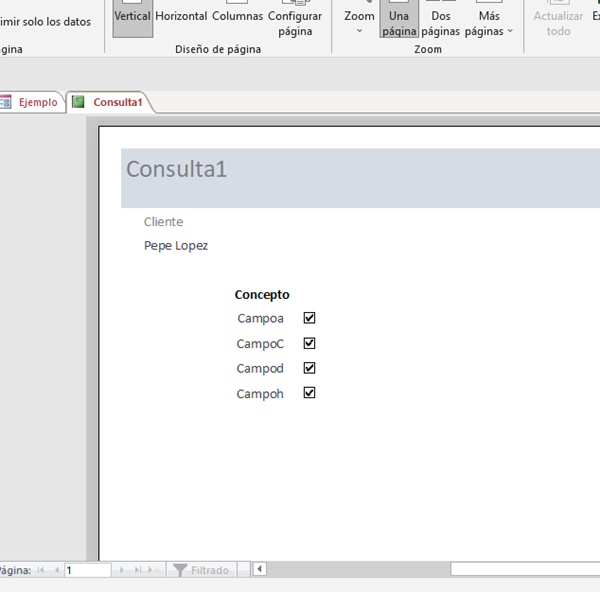Viewport: 600px width, 592px height.
Task: Click the Cliente label
Action: click(163, 222)
